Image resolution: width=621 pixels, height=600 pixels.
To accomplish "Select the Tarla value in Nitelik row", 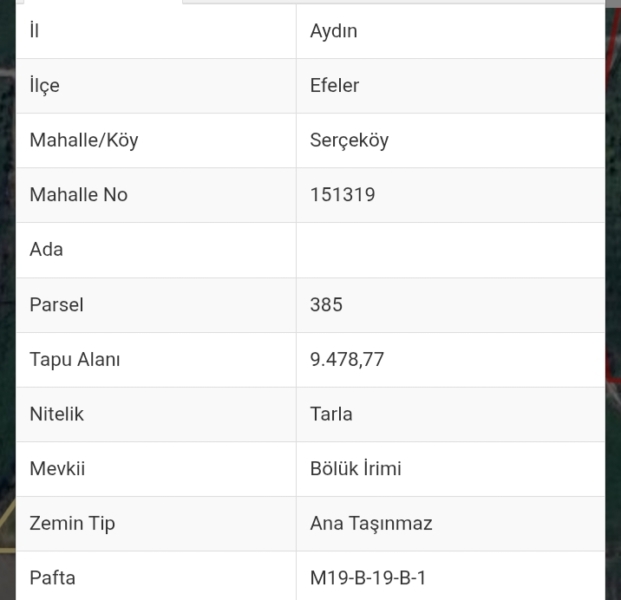I will (331, 414).
